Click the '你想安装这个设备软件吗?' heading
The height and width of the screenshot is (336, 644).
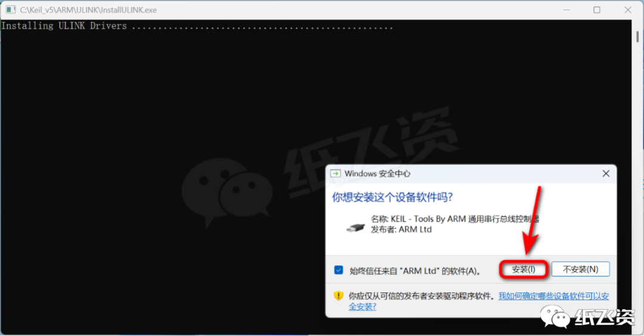click(x=392, y=197)
